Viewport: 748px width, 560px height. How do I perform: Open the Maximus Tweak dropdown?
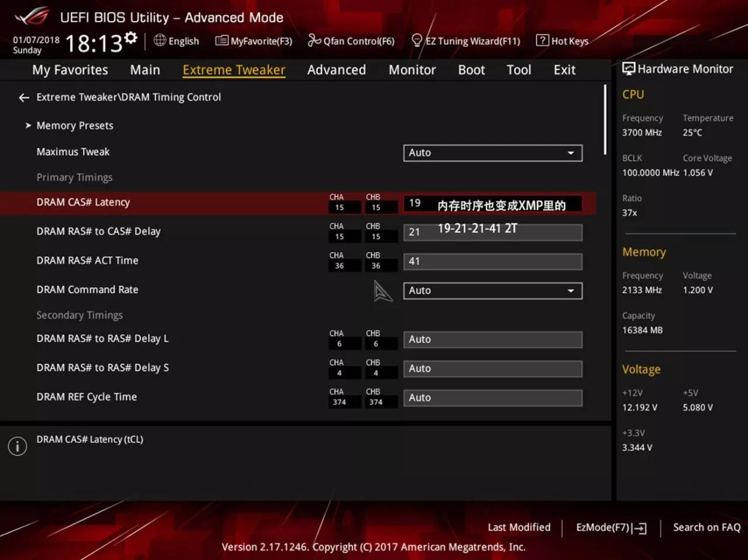[493, 153]
